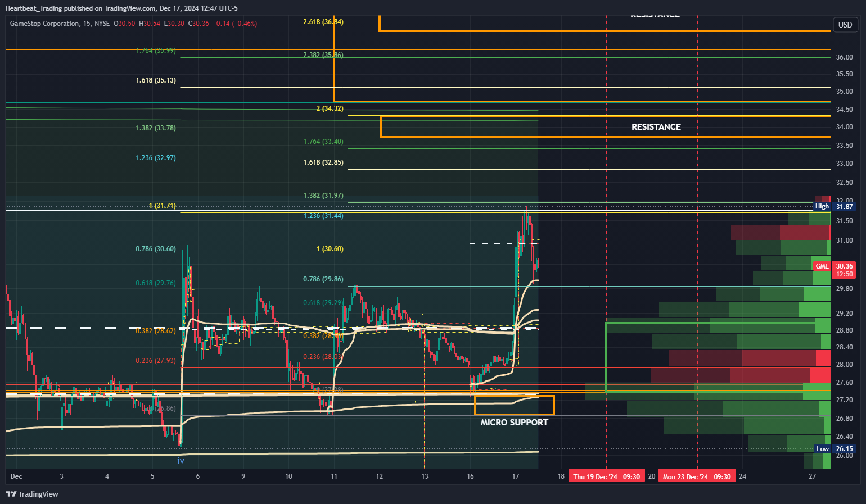This screenshot has height=504, width=866.
Task: Click the 2.618 (36.84) Fibonacci label
Action: click(x=323, y=22)
